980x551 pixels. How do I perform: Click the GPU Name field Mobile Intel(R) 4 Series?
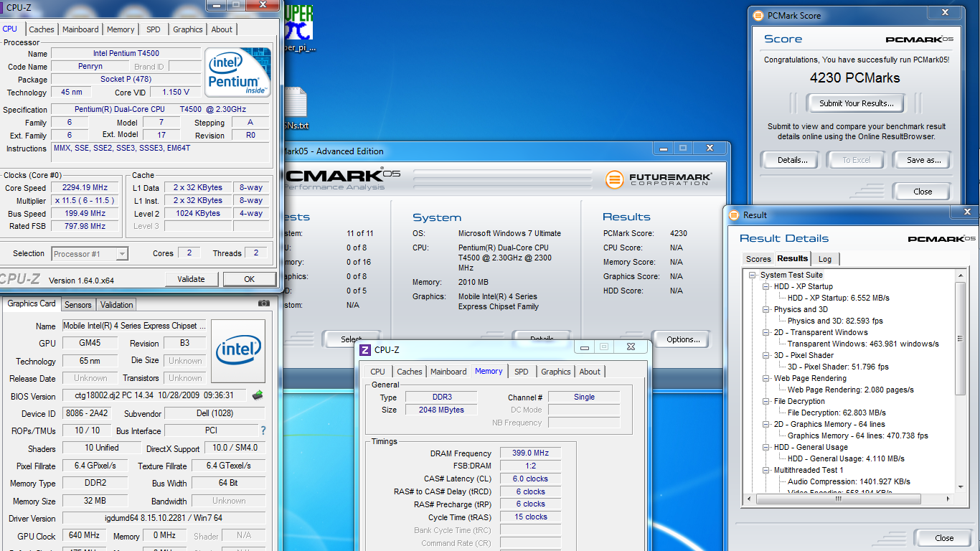(135, 326)
